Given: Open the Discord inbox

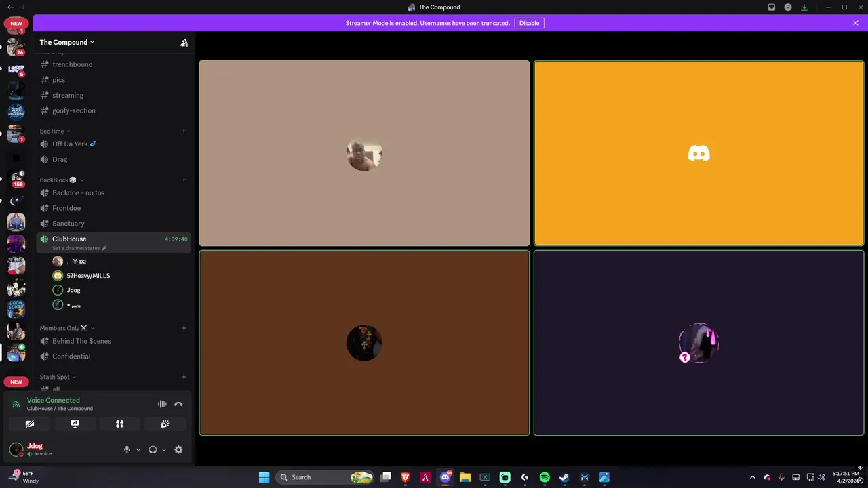Looking at the screenshot, I should (x=772, y=7).
